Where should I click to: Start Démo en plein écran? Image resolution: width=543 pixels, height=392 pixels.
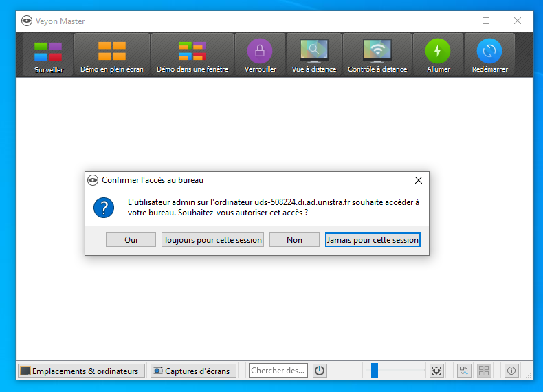click(111, 55)
